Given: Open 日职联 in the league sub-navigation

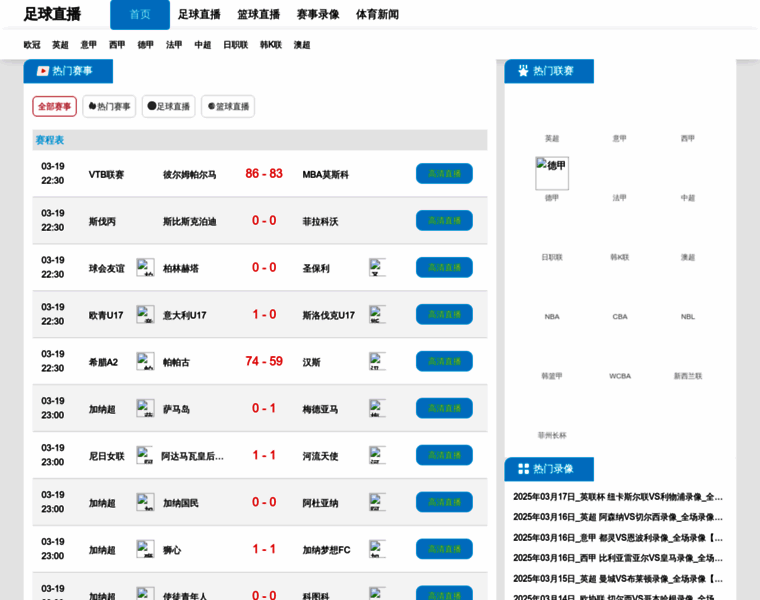Looking at the screenshot, I should (236, 45).
